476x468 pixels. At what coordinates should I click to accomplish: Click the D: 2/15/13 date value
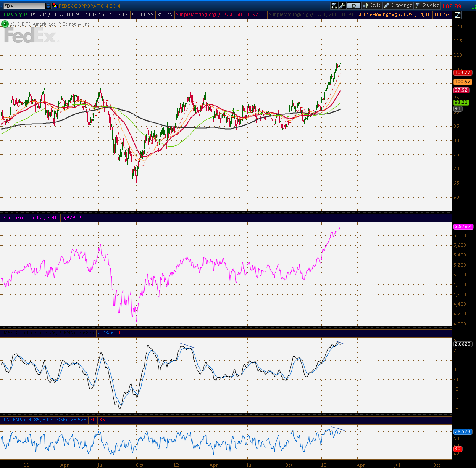(x=43, y=14)
